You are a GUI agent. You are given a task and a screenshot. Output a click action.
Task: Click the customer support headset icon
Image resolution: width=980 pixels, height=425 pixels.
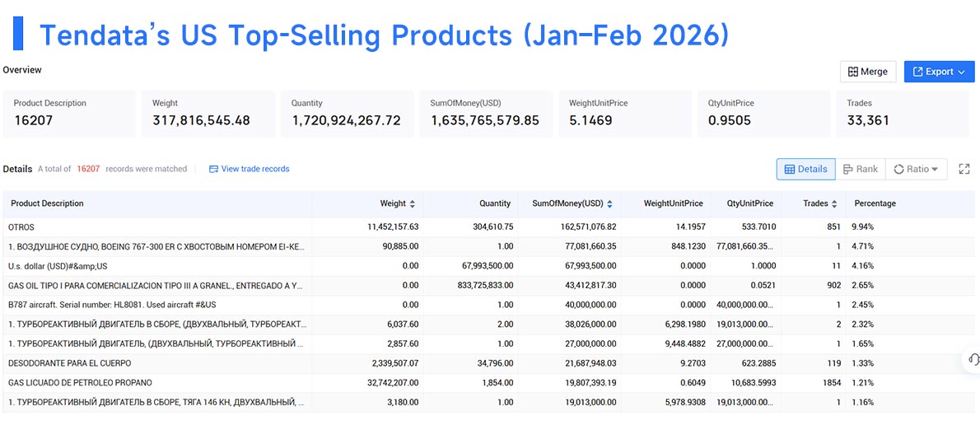click(973, 359)
